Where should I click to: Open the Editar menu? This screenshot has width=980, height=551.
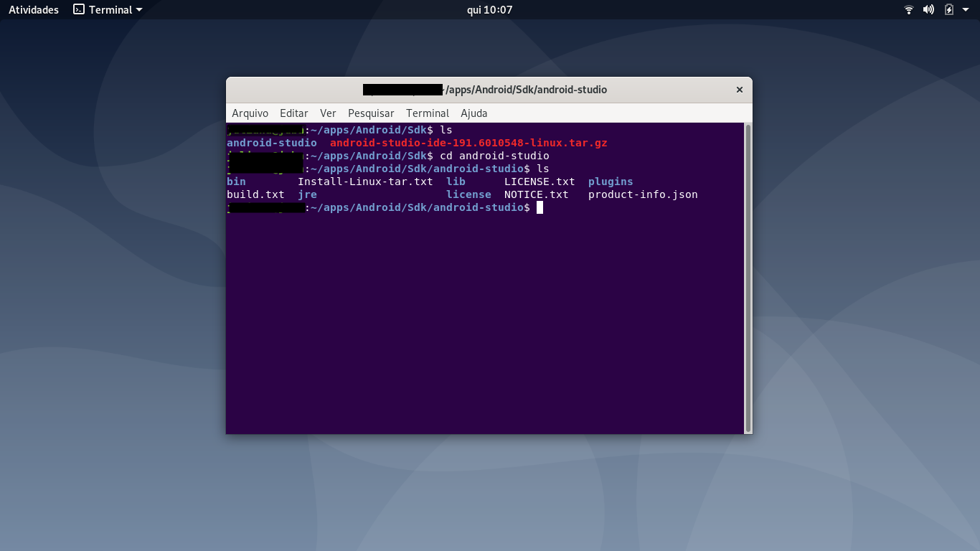click(x=293, y=113)
